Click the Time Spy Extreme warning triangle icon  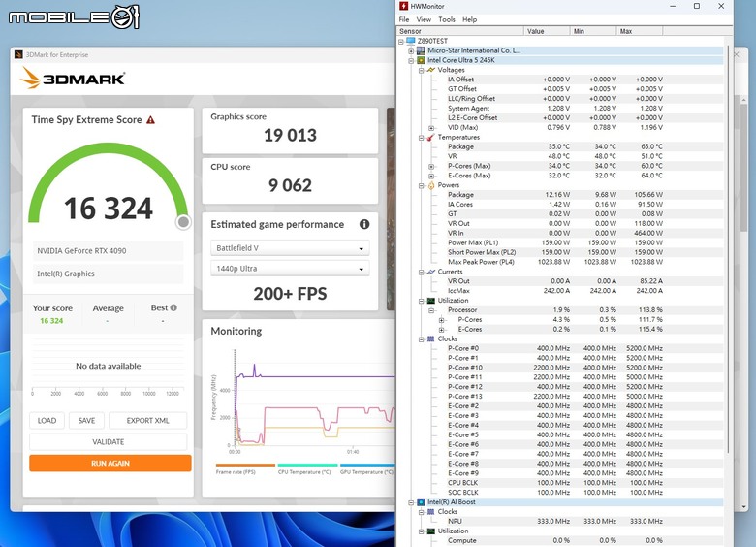click(150, 120)
